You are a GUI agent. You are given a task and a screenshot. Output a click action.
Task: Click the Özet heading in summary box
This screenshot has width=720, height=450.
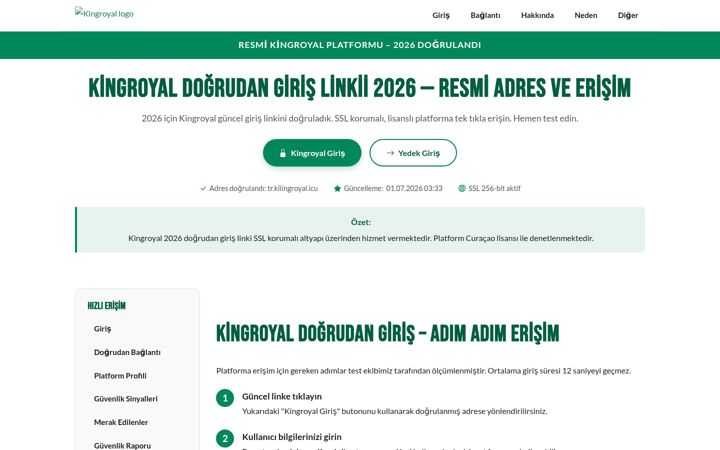coord(361,222)
